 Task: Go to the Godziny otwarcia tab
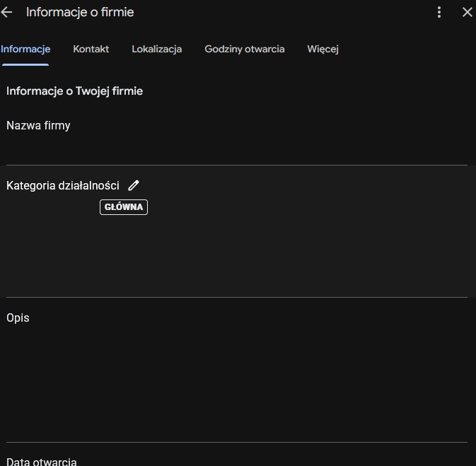245,49
